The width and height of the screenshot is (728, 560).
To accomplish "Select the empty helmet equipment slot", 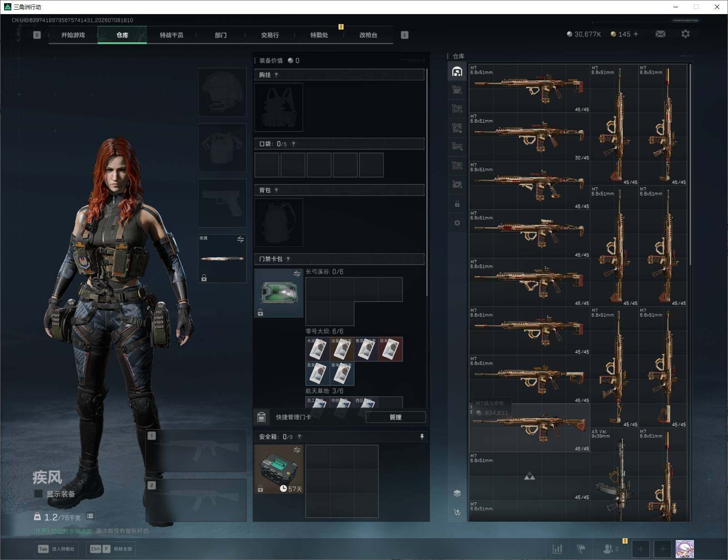I will coord(222,92).
